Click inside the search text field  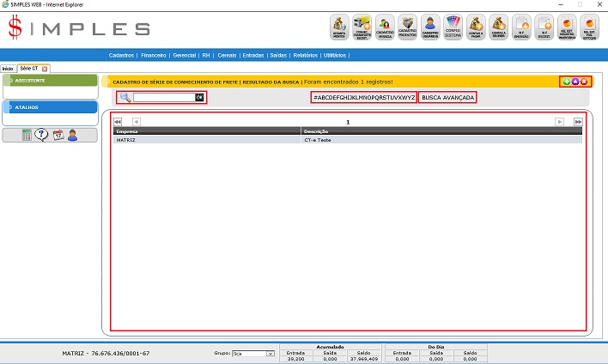click(163, 98)
